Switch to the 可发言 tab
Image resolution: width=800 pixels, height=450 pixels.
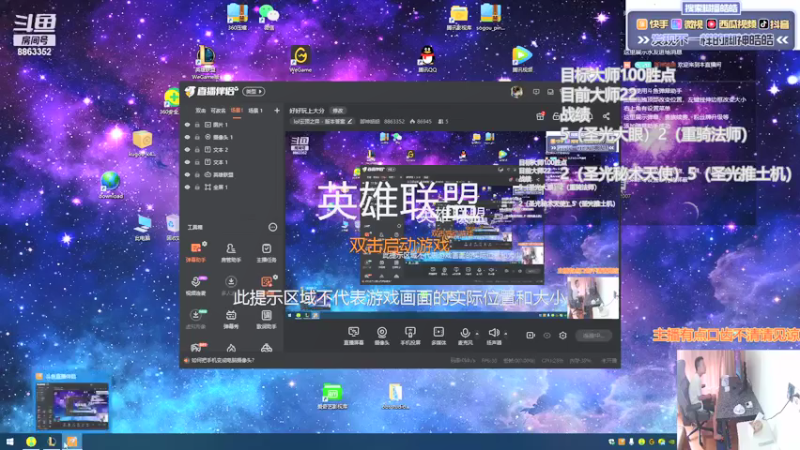(218, 110)
